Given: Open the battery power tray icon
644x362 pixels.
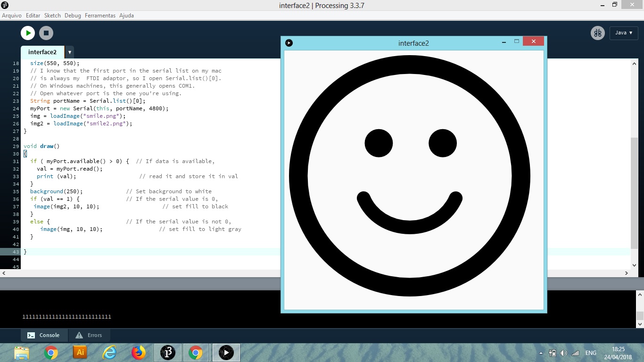Looking at the screenshot, I should coord(553,353).
